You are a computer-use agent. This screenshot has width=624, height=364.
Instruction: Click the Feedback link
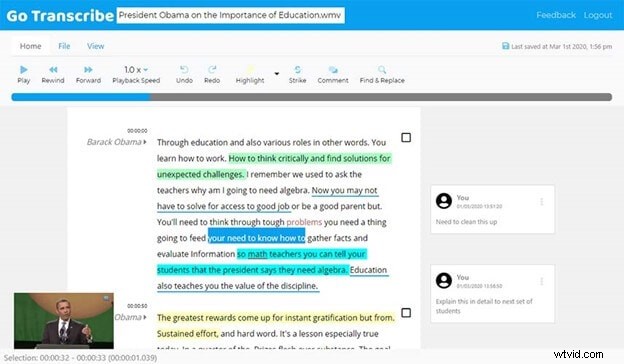556,15
